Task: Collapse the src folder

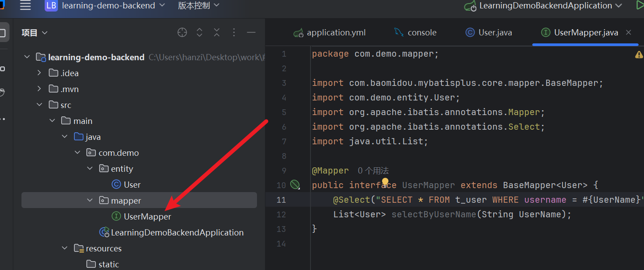Action: coord(39,105)
